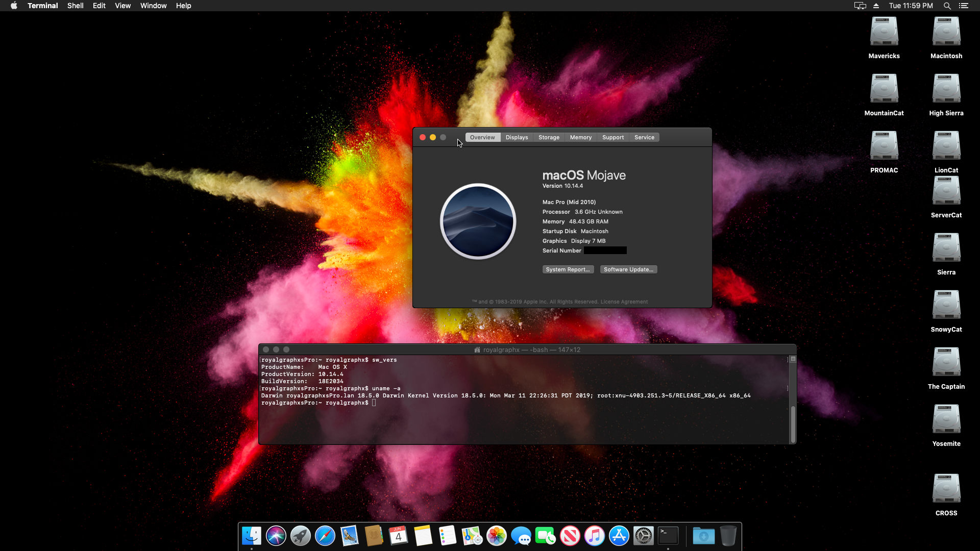This screenshot has height=551, width=980.
Task: Click the clock showing Tue 11:59 PM
Action: pos(911,6)
